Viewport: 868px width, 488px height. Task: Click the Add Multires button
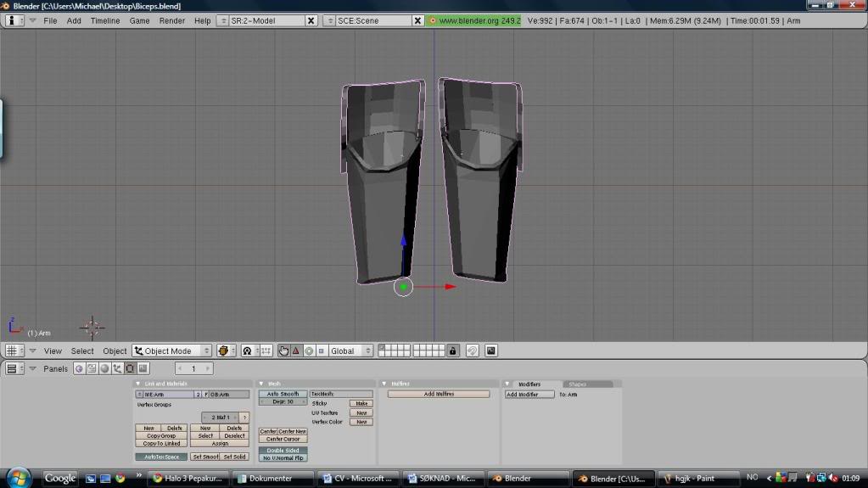[x=439, y=394]
